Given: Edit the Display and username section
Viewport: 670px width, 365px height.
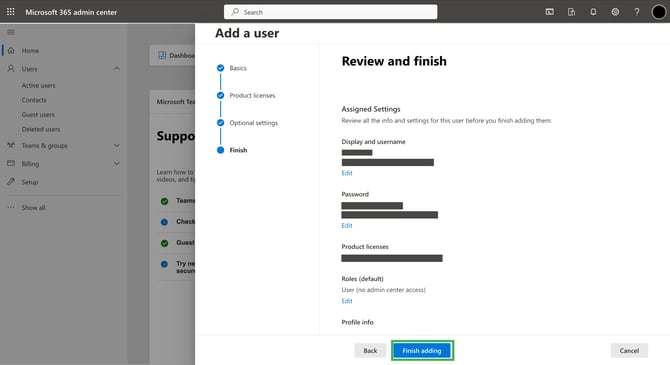Looking at the screenshot, I should click(347, 173).
